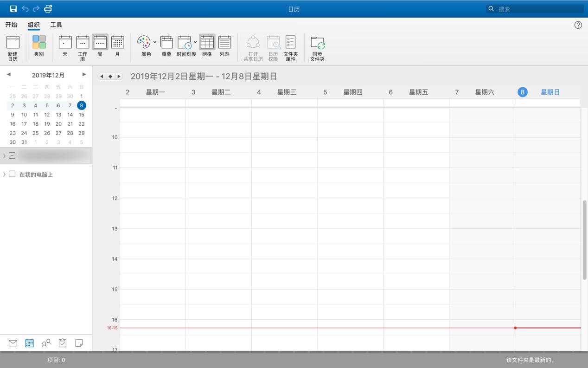This screenshot has width=588, height=368.
Task: Enable 列表 (List) view toggle
Action: pyautogui.click(x=224, y=46)
